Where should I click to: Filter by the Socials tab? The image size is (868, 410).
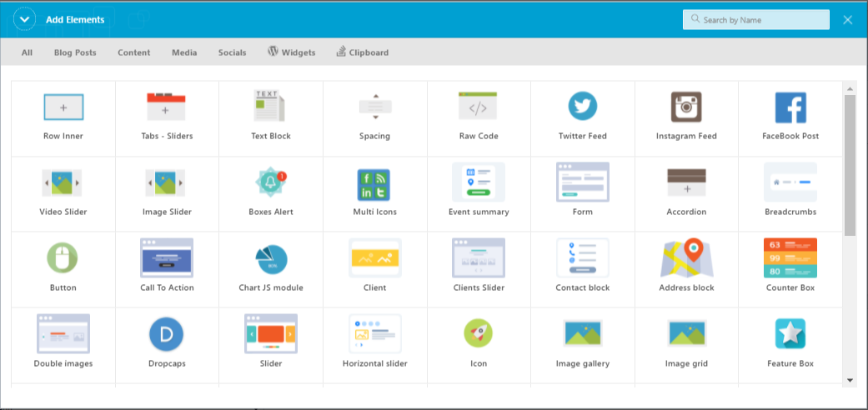[x=232, y=52]
